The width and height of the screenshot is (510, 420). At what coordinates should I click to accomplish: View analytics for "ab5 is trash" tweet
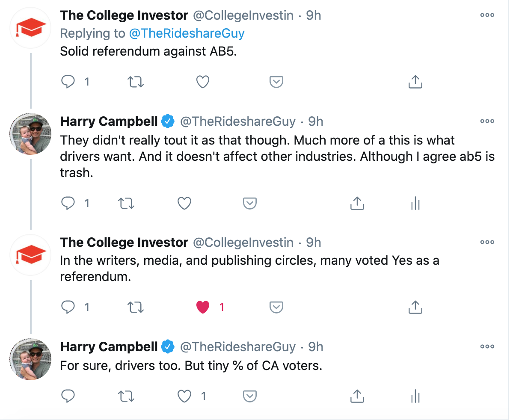415,204
